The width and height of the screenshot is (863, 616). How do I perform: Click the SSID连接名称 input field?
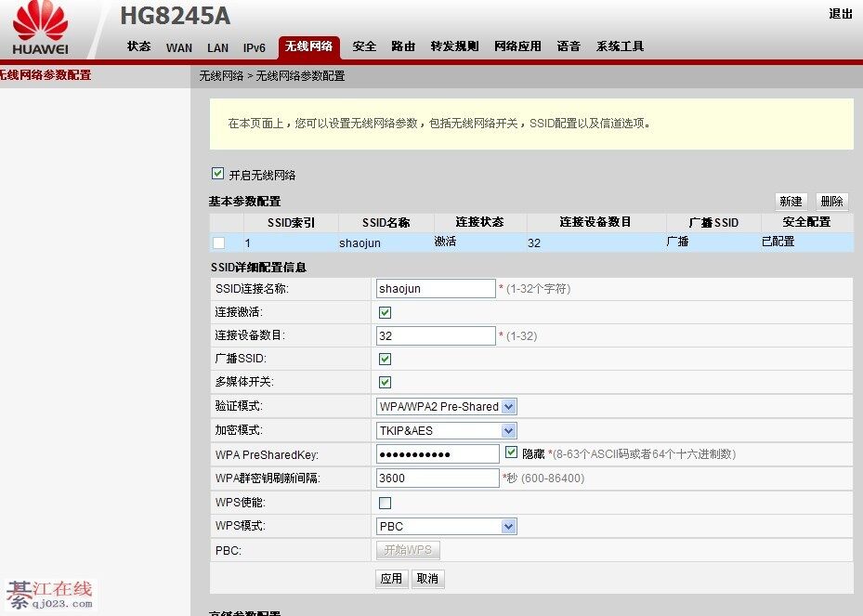(436, 289)
